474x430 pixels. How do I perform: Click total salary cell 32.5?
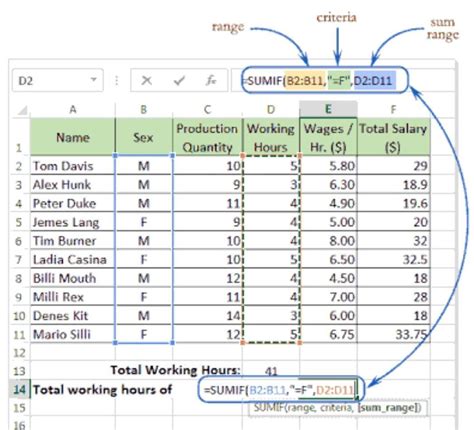pos(394,259)
